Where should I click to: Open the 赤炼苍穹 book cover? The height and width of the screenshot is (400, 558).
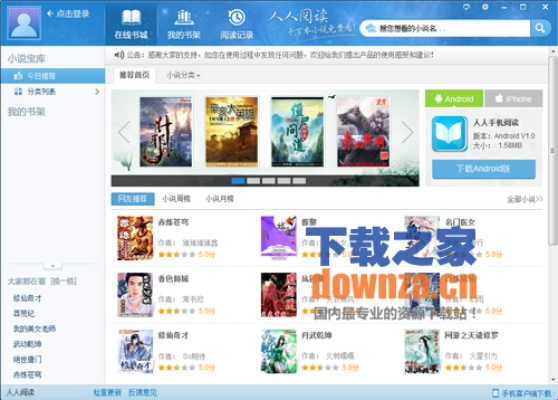pos(135,238)
